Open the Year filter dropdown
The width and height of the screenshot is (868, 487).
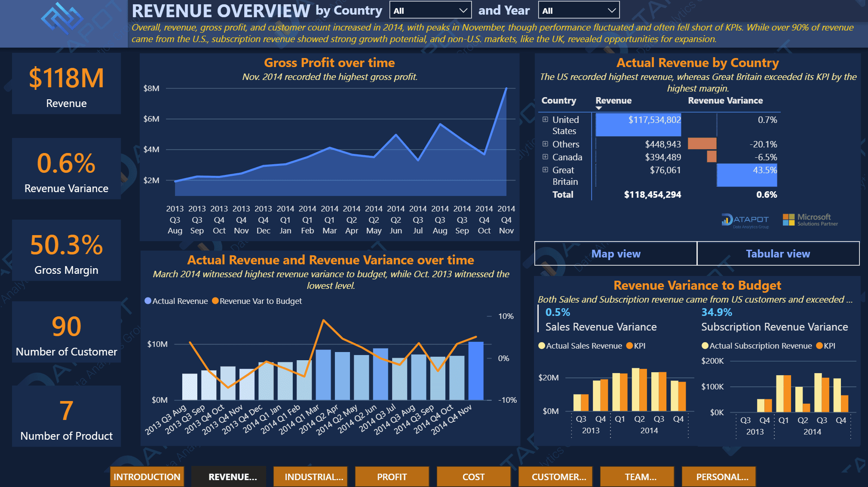579,10
